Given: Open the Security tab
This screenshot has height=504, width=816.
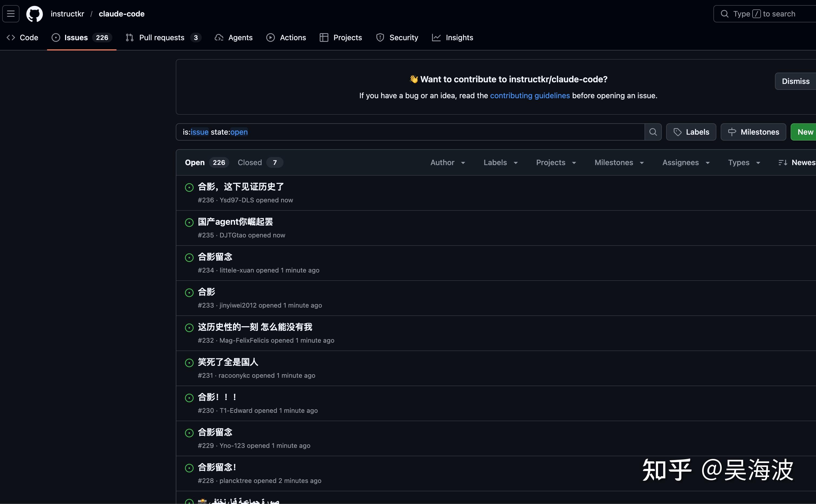Looking at the screenshot, I should tap(397, 38).
